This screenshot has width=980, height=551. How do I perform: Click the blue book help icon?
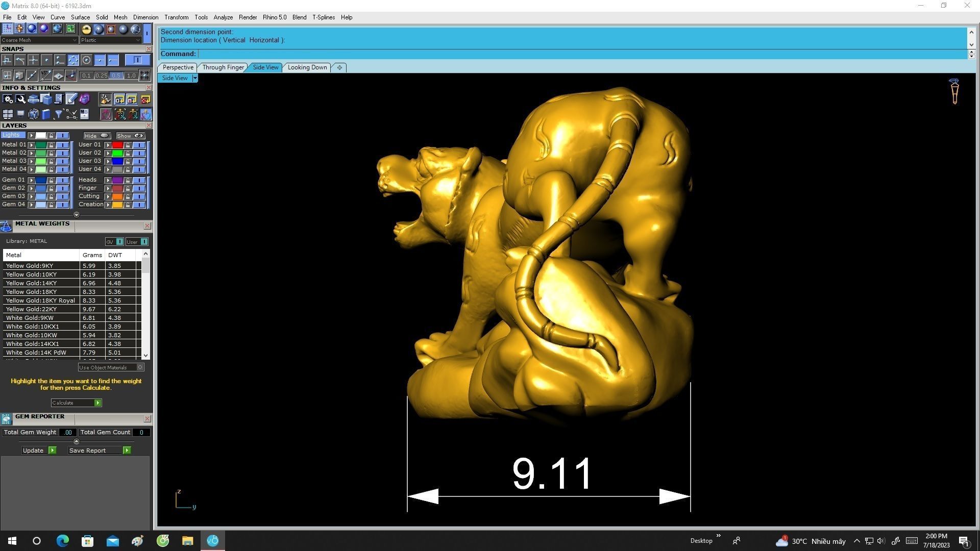coord(46,114)
